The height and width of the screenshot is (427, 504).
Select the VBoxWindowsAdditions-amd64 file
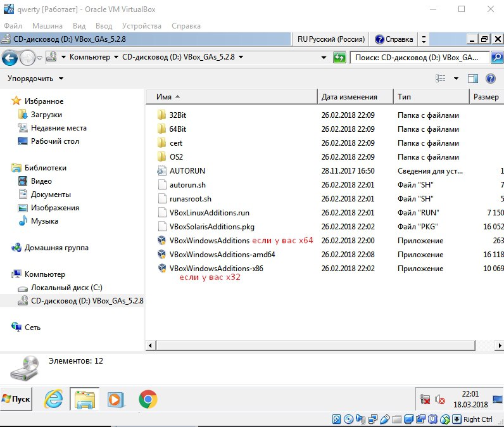click(217, 254)
